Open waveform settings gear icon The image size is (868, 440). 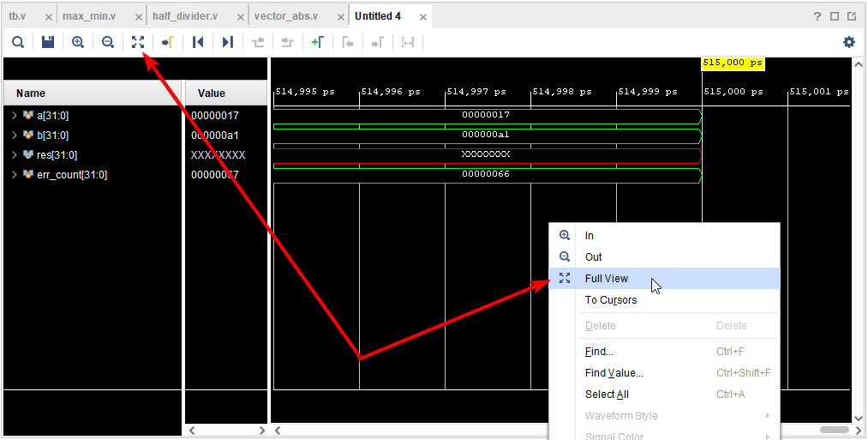pos(849,42)
